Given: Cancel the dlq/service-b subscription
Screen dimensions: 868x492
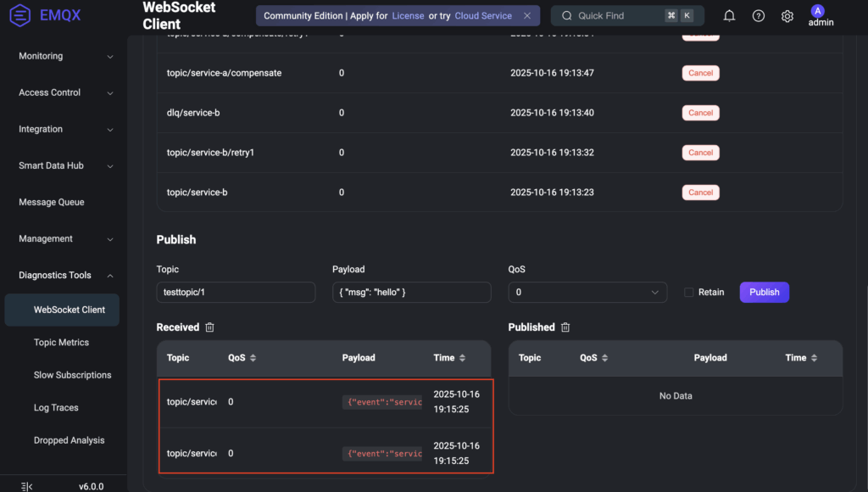Looking at the screenshot, I should tap(700, 113).
